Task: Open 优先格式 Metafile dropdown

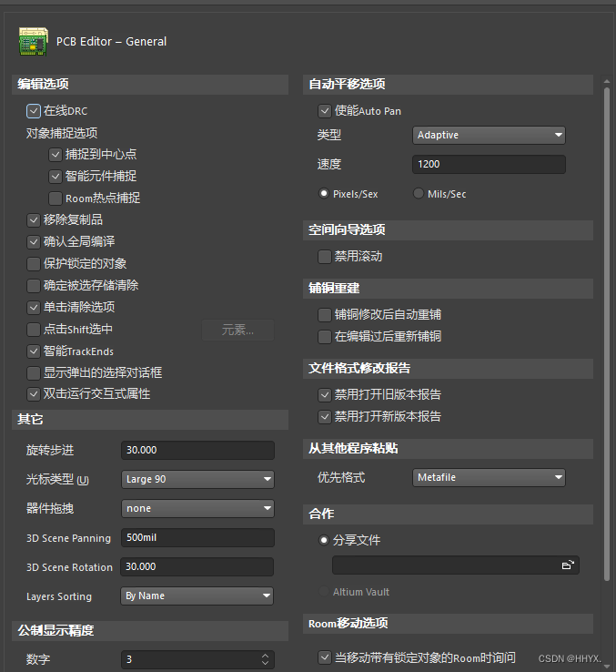Action: (x=489, y=477)
